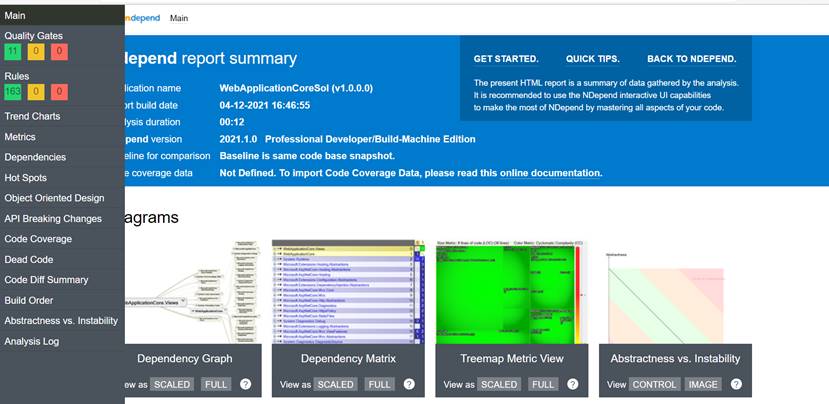View Abstractness vs. Instability CONTROL
The height and width of the screenshot is (404, 829).
654,384
